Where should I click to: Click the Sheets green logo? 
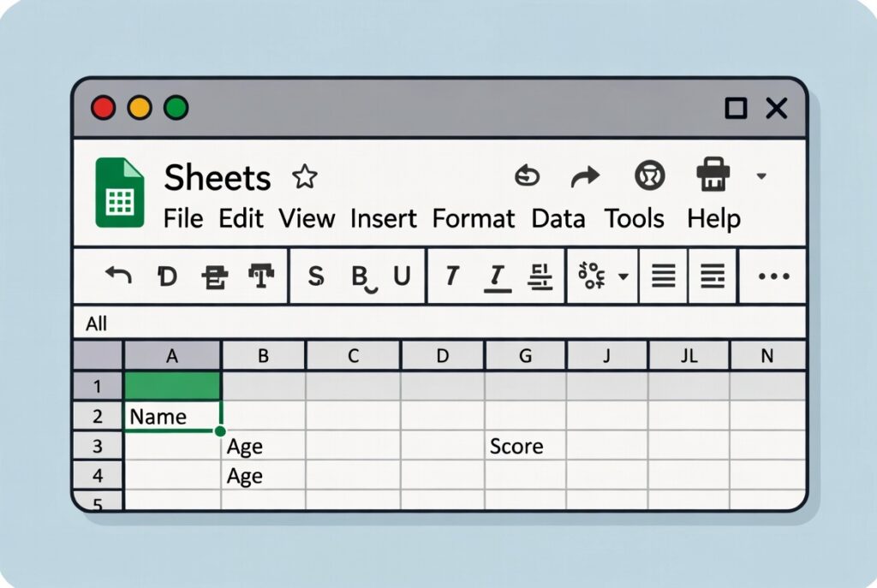click(120, 192)
